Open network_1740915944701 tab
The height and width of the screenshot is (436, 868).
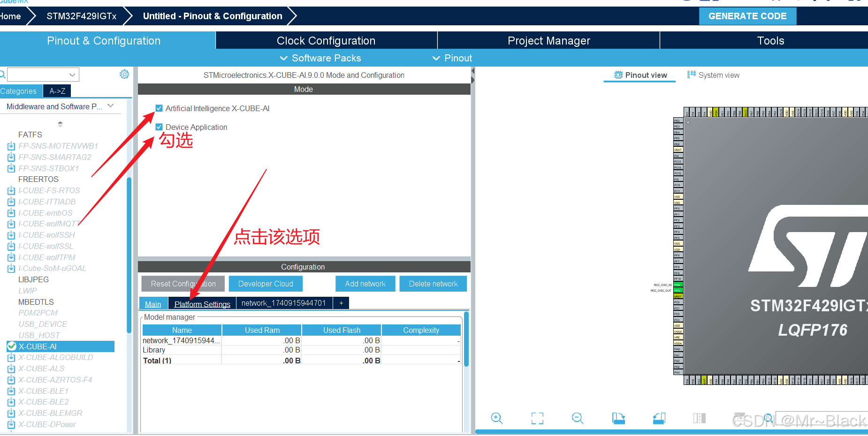tap(284, 303)
